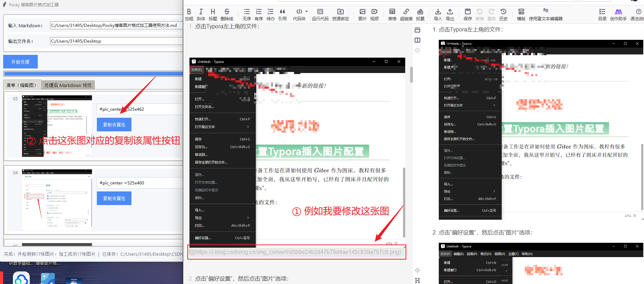Insert a table with 表格 icon
Viewport: 644px width, 284px height.
pos(392,15)
